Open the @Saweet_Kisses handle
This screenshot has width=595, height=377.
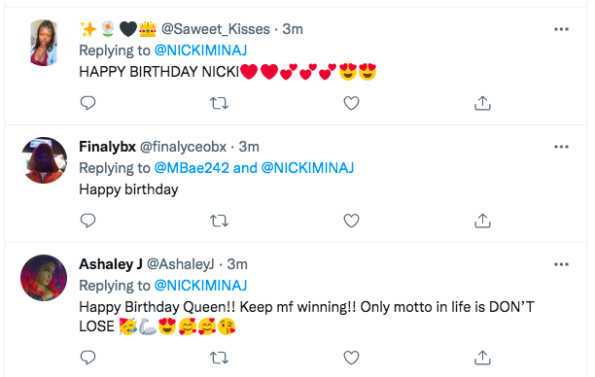click(x=216, y=29)
